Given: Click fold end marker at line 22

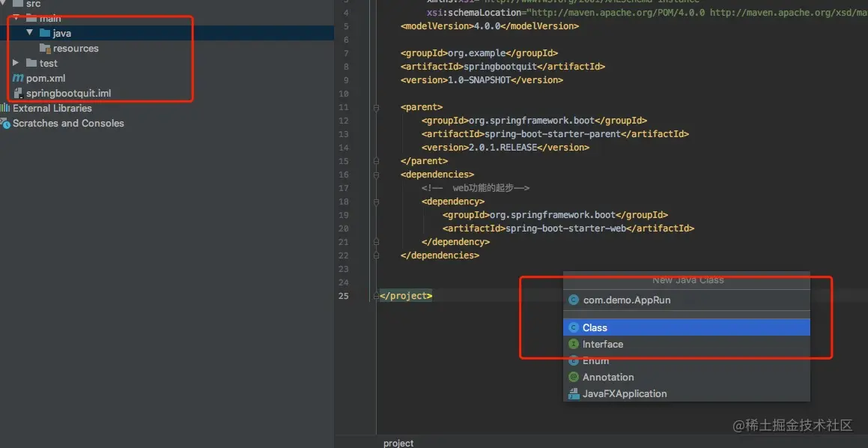Looking at the screenshot, I should pos(377,255).
